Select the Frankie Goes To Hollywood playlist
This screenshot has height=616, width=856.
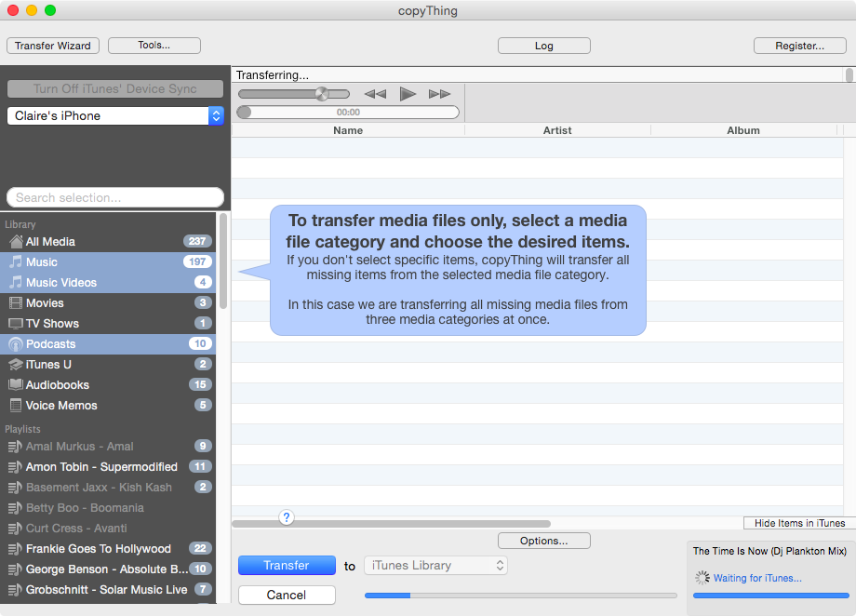click(108, 549)
